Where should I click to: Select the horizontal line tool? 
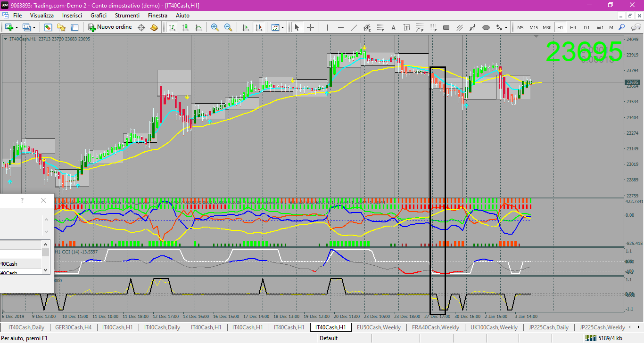coord(340,27)
